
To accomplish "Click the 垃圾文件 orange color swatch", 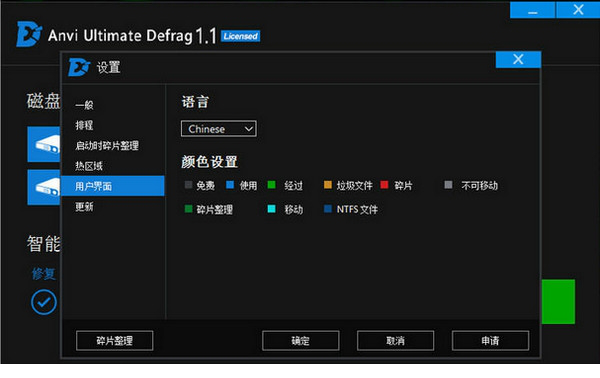I will point(328,185).
